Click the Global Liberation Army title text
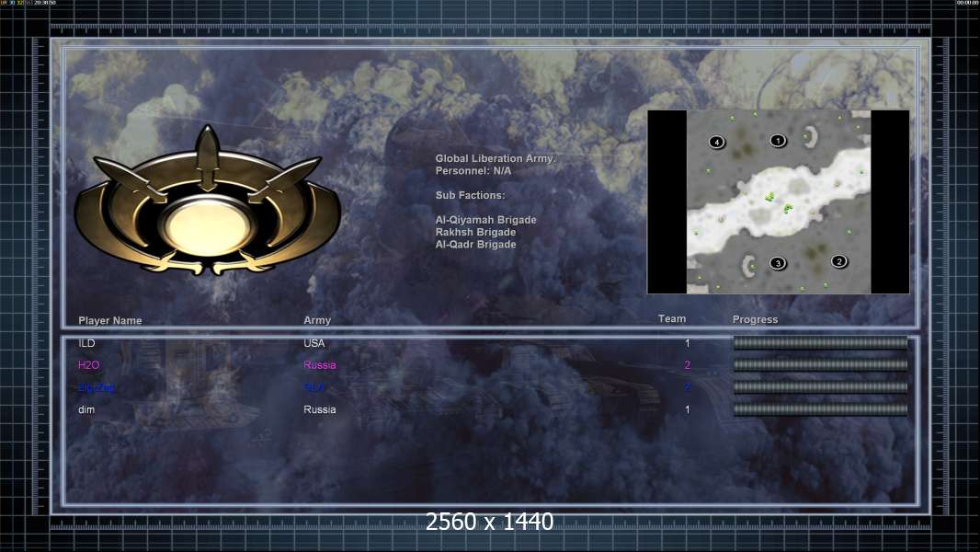This screenshot has height=552, width=980. coord(495,159)
